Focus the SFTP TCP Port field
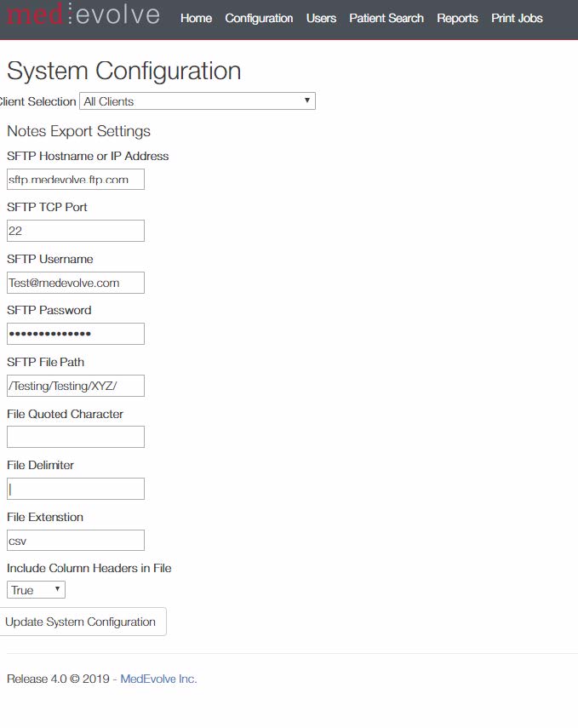Image resolution: width=578 pixels, height=728 pixels. point(76,231)
